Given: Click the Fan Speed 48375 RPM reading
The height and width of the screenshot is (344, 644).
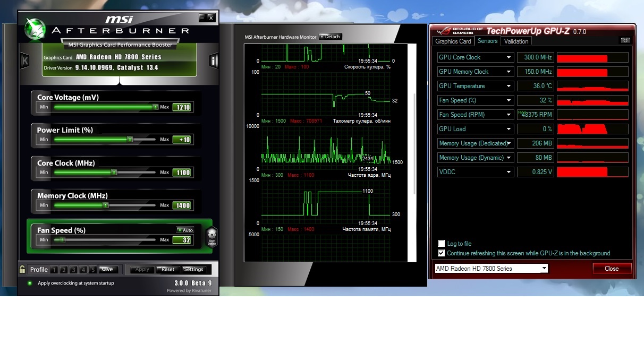Looking at the screenshot, I should click(535, 115).
